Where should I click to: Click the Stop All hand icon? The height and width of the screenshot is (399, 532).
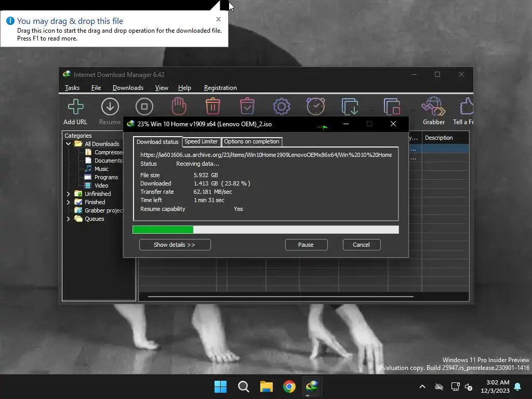tap(179, 106)
